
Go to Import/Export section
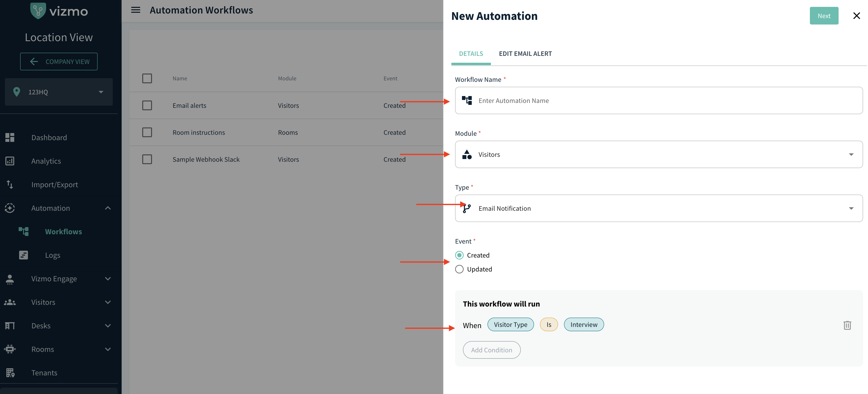54,185
